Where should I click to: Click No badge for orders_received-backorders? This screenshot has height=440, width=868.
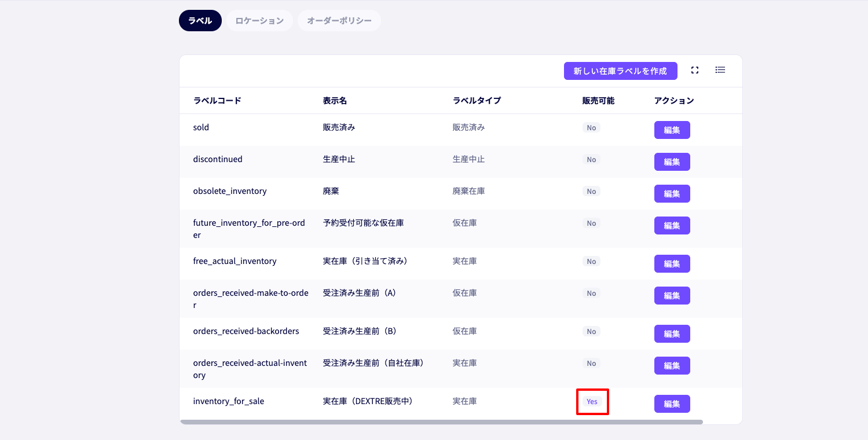click(x=591, y=332)
